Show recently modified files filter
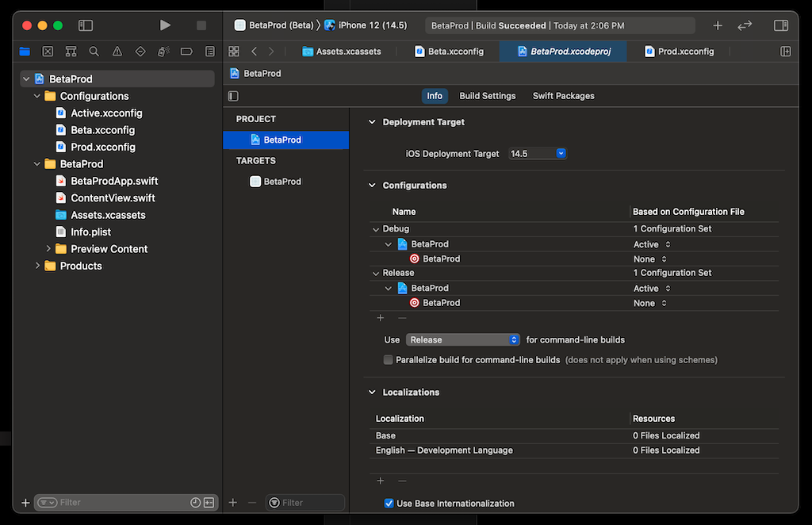This screenshot has width=812, height=525. (x=195, y=503)
